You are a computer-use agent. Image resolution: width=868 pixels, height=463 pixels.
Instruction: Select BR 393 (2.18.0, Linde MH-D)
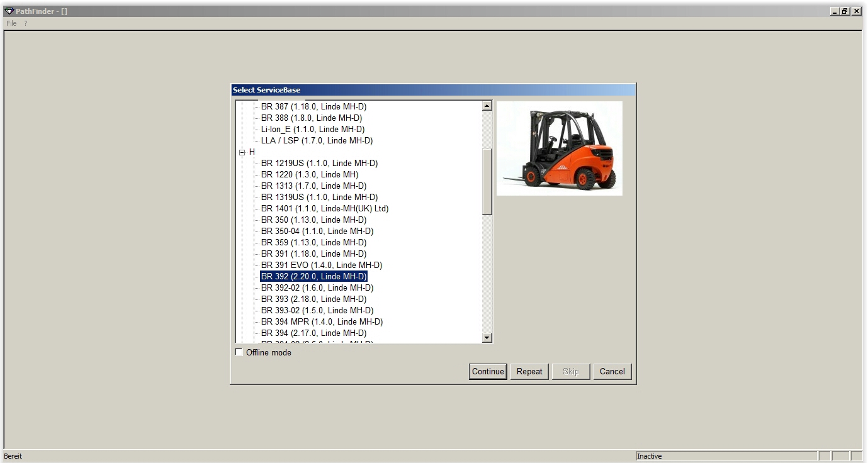click(313, 299)
